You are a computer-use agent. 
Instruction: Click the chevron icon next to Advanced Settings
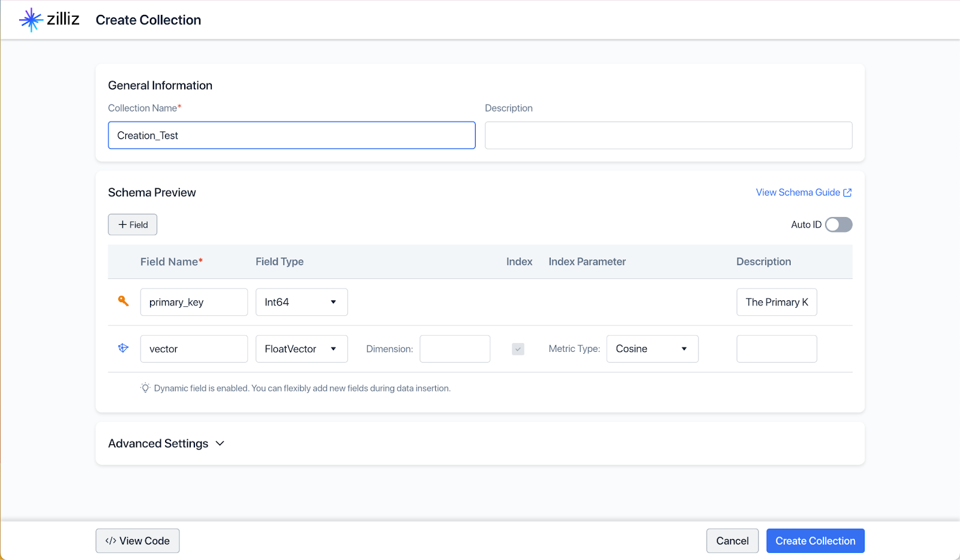point(220,444)
